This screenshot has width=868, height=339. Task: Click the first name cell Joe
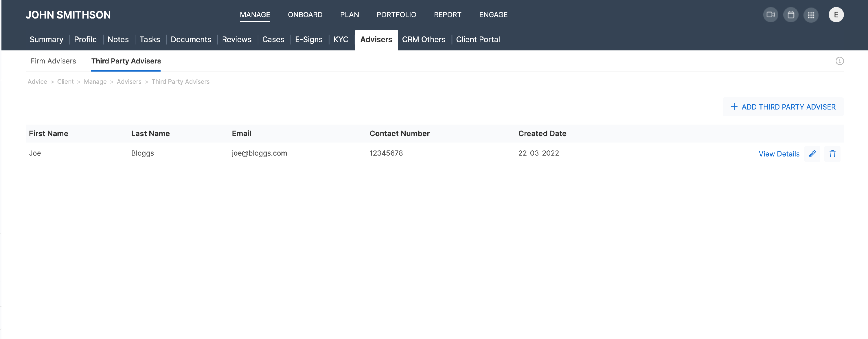pos(35,153)
